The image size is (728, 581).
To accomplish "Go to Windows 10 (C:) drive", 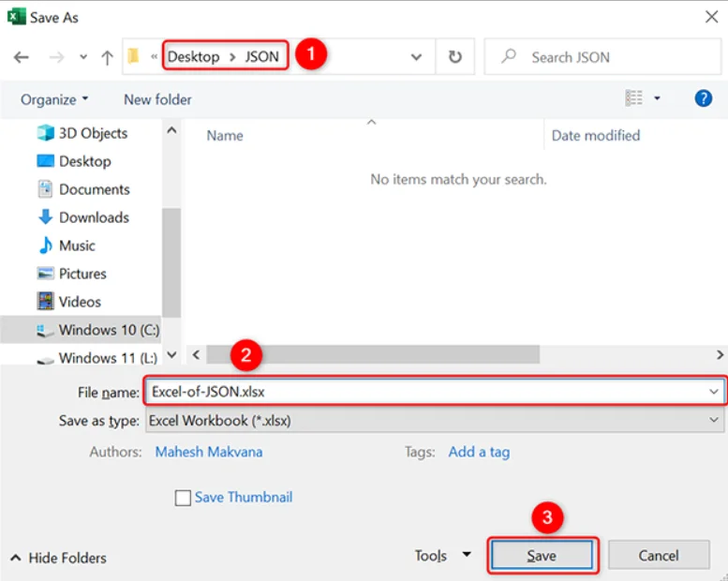I will pyautogui.click(x=108, y=330).
